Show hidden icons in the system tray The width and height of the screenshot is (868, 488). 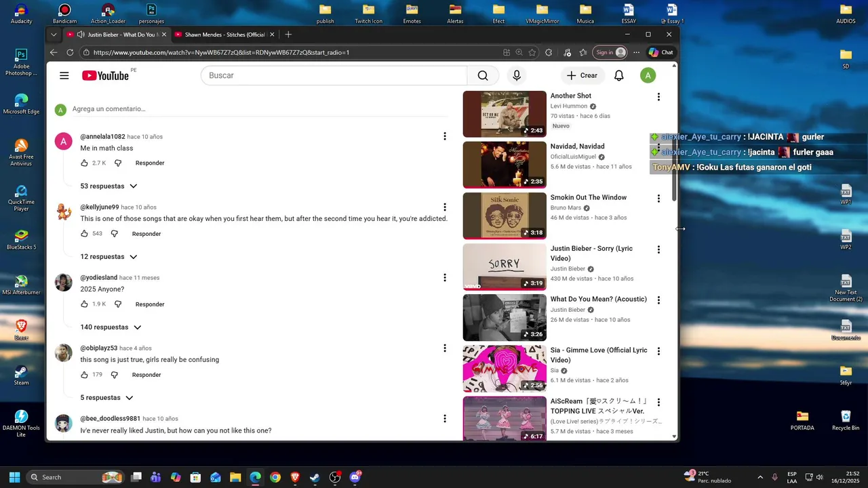click(759, 477)
